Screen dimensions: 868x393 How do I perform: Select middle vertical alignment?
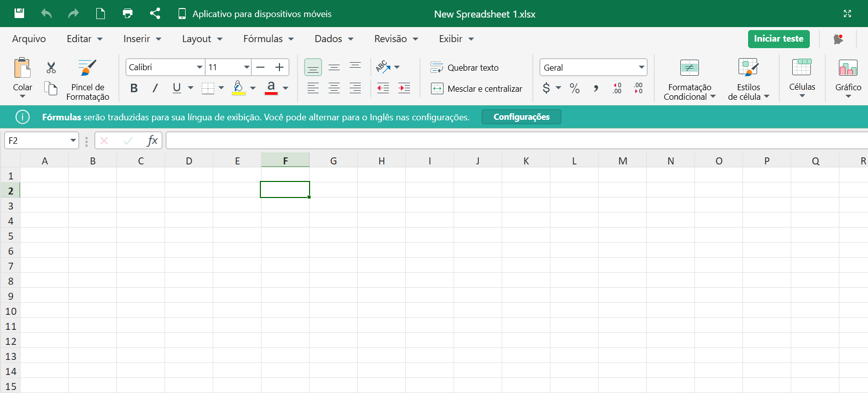pos(334,67)
